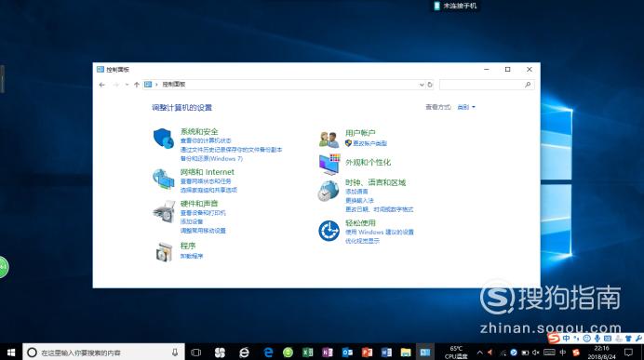This screenshot has width=644, height=360.
Task: Refresh the Control Panel address bar
Action: pyautogui.click(x=430, y=85)
